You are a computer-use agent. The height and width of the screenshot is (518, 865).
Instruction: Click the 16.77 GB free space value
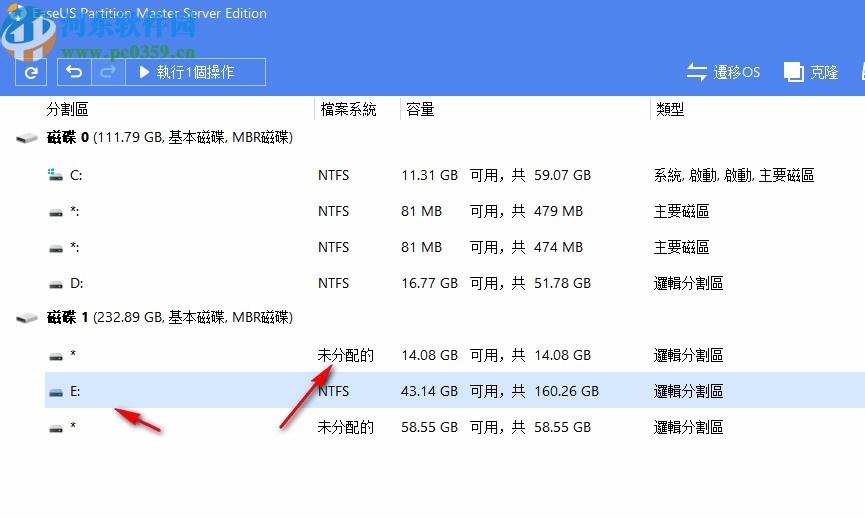[x=429, y=283]
